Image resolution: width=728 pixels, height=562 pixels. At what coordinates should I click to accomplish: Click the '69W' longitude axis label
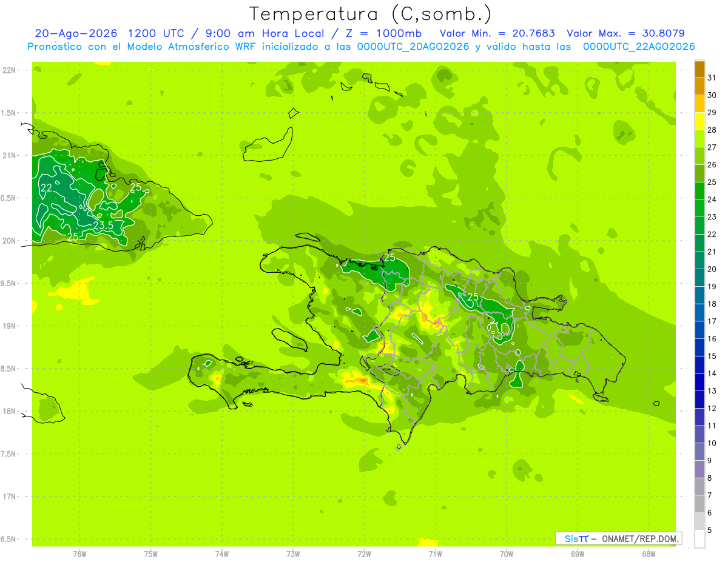coord(578,554)
